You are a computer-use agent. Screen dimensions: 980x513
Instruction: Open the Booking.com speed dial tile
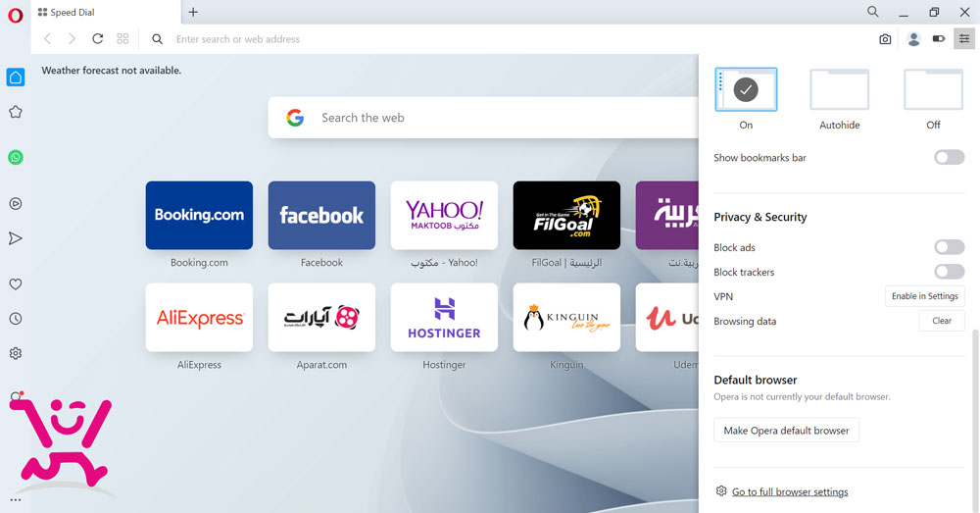click(x=199, y=215)
